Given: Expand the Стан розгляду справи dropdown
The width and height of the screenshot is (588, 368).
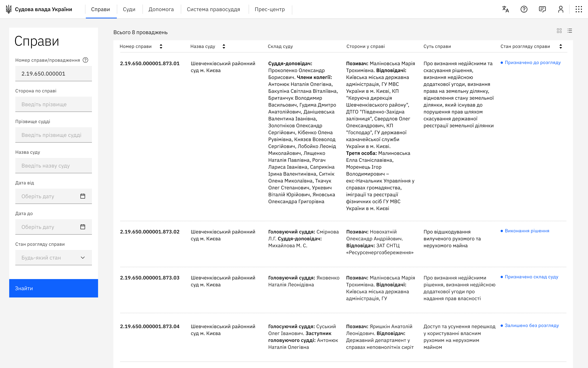Looking at the screenshot, I should pos(53,257).
